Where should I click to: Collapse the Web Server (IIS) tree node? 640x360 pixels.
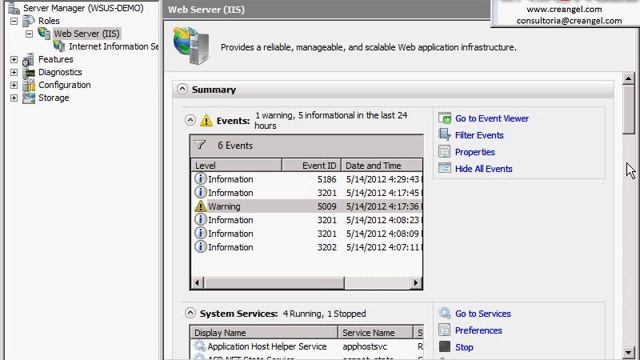click(x=29, y=34)
